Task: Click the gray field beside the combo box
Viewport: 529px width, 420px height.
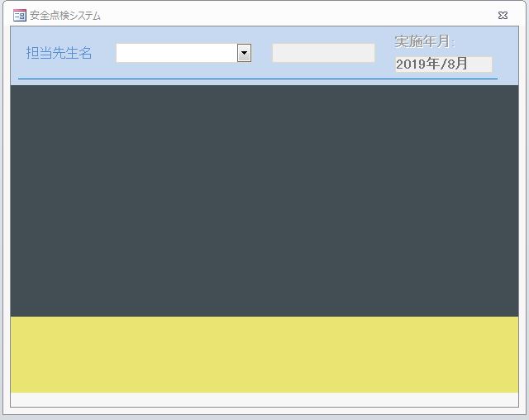Action: coord(323,53)
